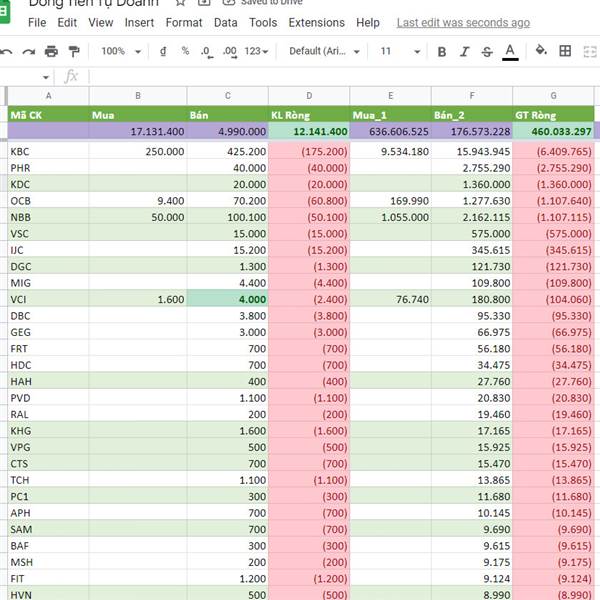
Task: Open the font size 11 dropdown
Action: (400, 51)
